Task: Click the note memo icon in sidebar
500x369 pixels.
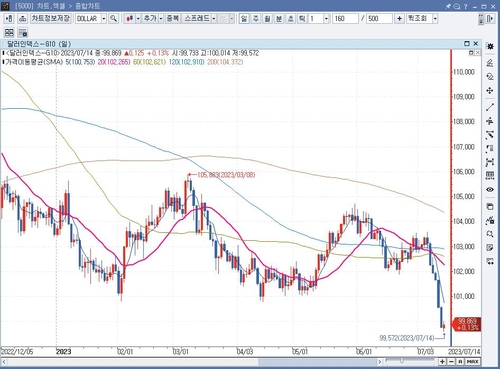Action: pos(490,247)
